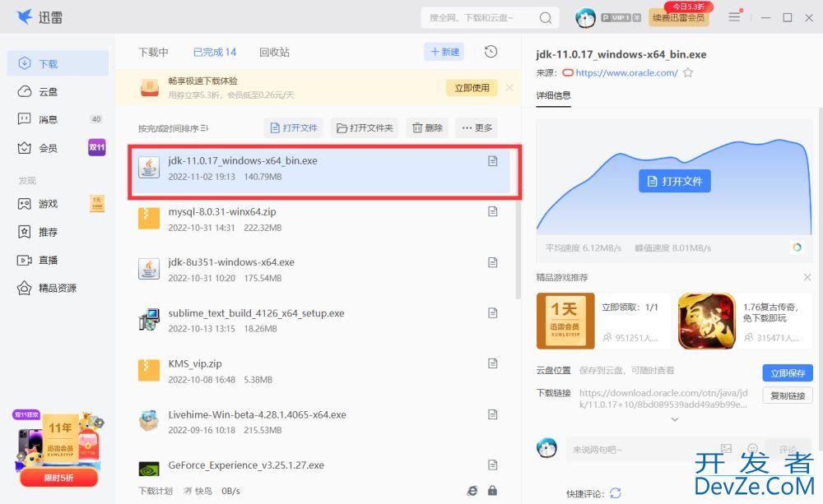Click the search magnifier icon
823x504 pixels.
point(546,18)
